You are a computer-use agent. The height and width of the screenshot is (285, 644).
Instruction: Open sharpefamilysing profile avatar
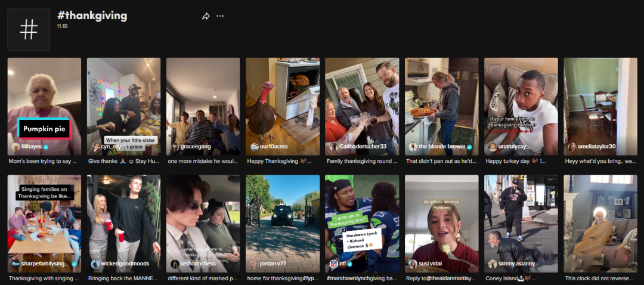pyautogui.click(x=16, y=264)
